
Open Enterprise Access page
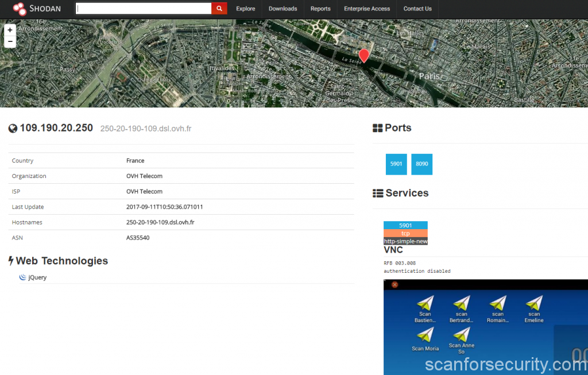(367, 9)
